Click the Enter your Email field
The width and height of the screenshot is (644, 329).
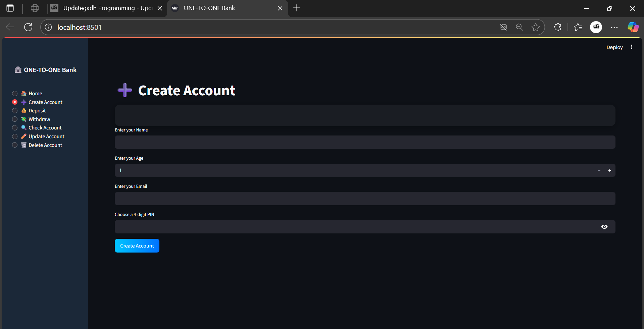365,199
